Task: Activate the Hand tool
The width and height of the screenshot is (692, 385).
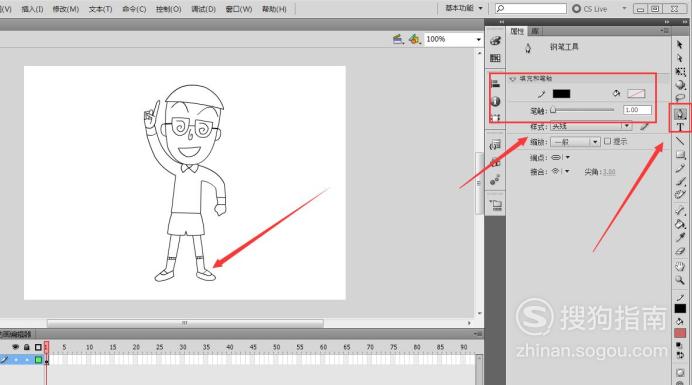Action: point(680,266)
